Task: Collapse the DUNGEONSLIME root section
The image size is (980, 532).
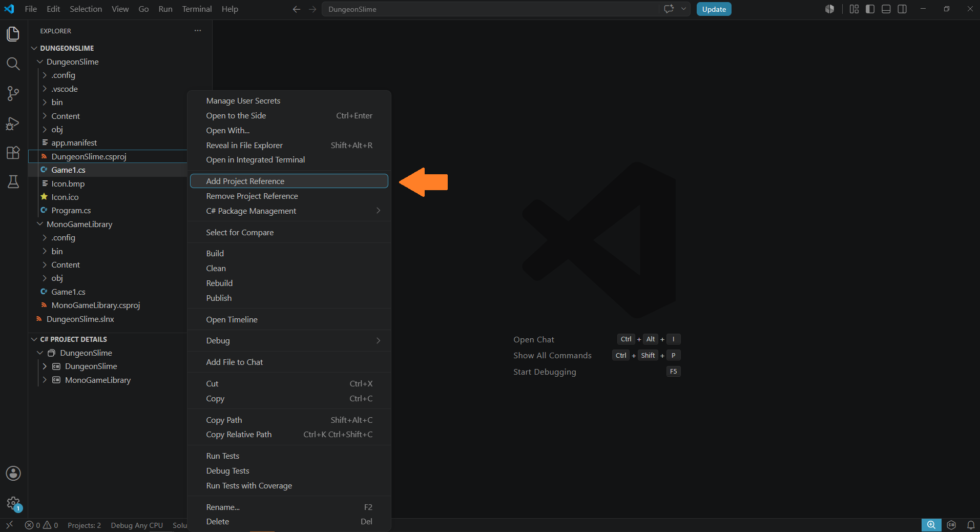Action: [x=34, y=48]
